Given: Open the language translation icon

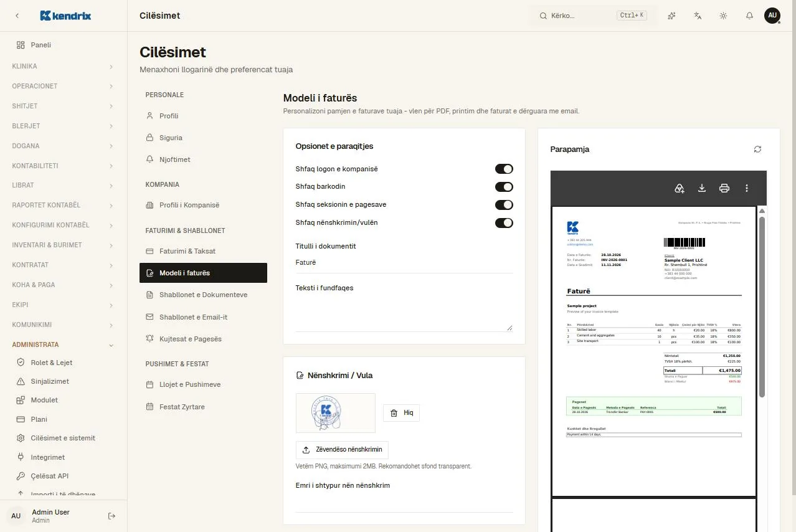Looking at the screenshot, I should pyautogui.click(x=698, y=16).
